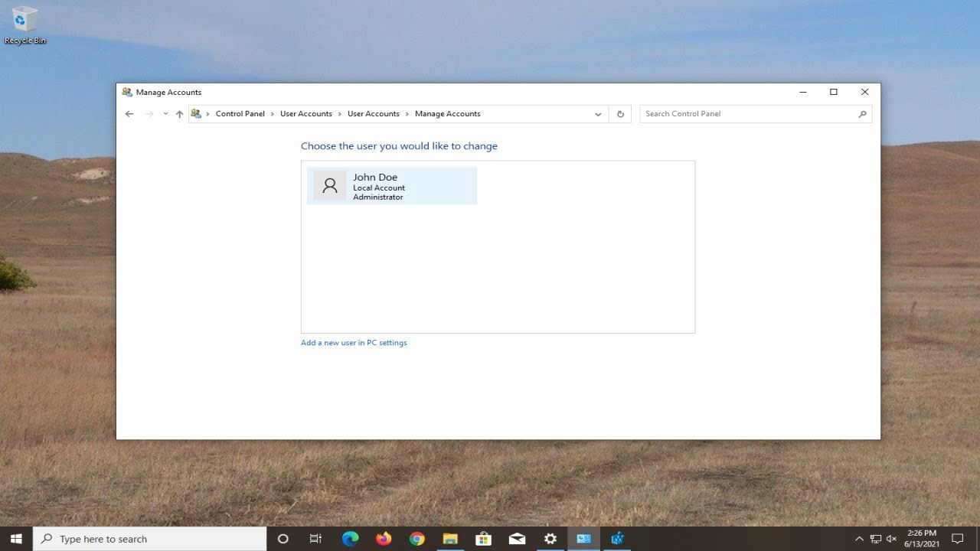Open Task View
Viewport: 980px width, 551px height.
pyautogui.click(x=315, y=539)
